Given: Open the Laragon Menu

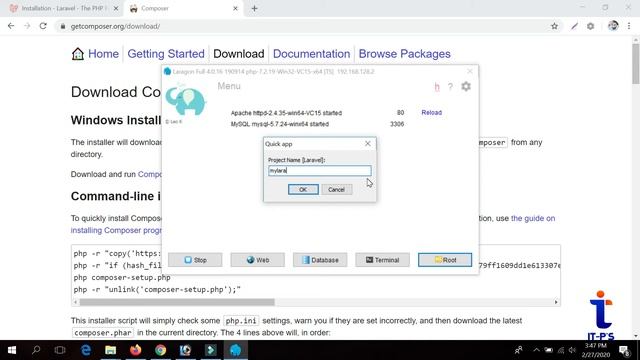Looking at the screenshot, I should click(229, 86).
